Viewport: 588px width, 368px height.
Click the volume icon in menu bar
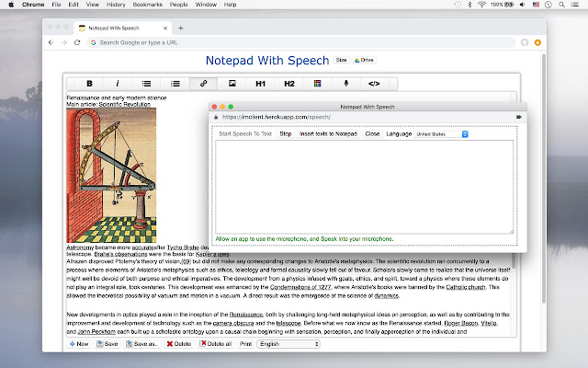point(523,5)
